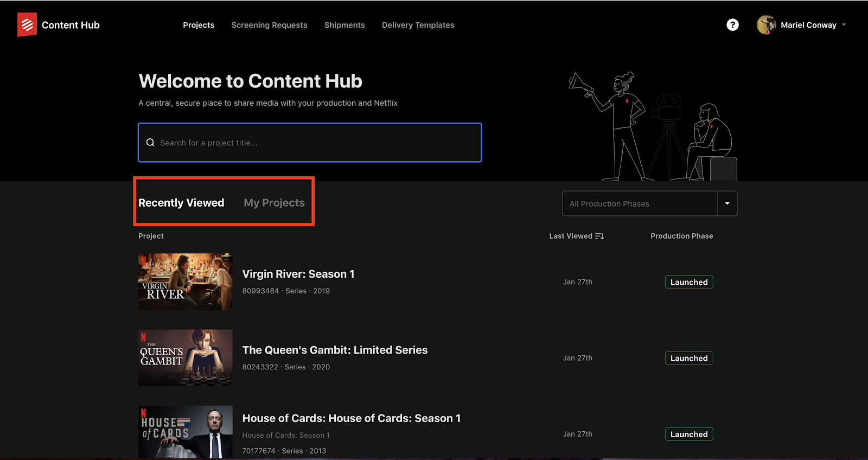Open the Shipments page
Viewport: 868px width, 460px height.
(x=344, y=25)
